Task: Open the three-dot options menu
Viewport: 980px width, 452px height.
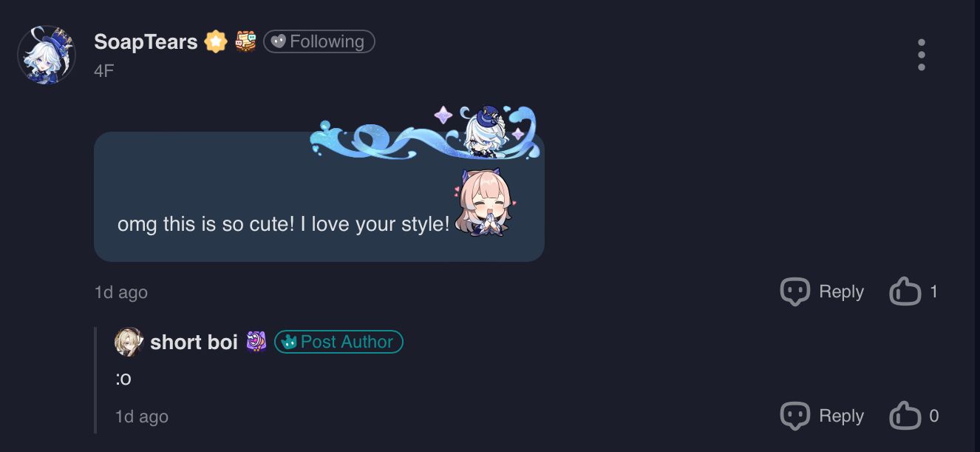Action: [x=921, y=55]
